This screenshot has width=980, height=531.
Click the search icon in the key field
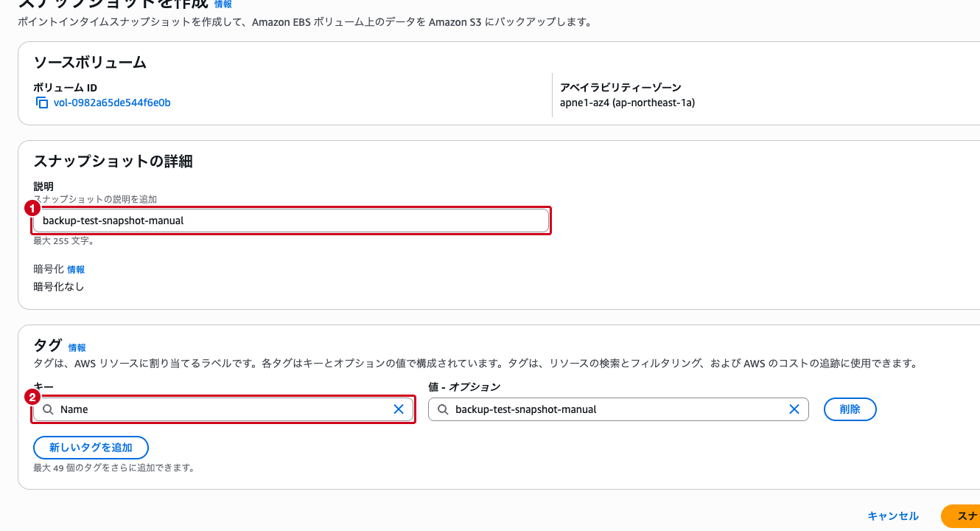click(x=48, y=409)
